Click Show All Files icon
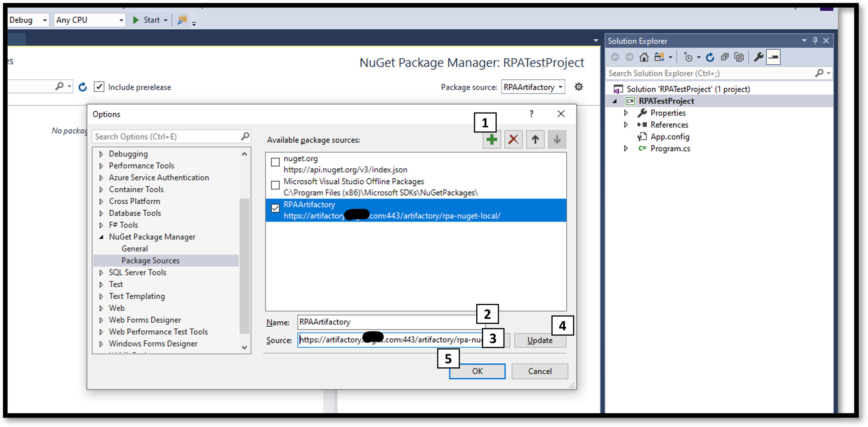Viewport: 868px width, 427px height. click(739, 57)
